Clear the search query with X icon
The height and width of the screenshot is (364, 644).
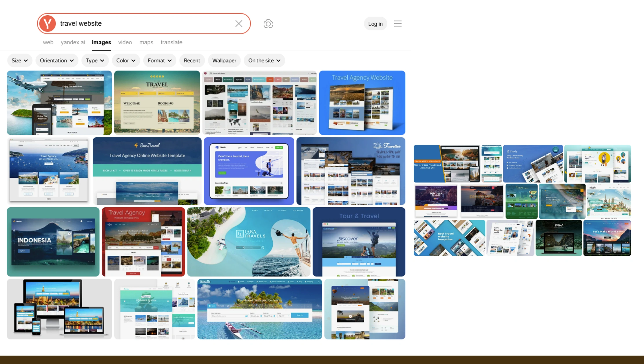point(239,23)
